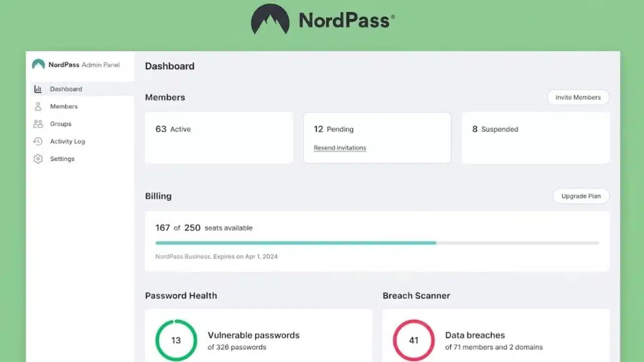Click the large NordPass mountain logo banner
This screenshot has width=644, height=362.
(x=270, y=20)
